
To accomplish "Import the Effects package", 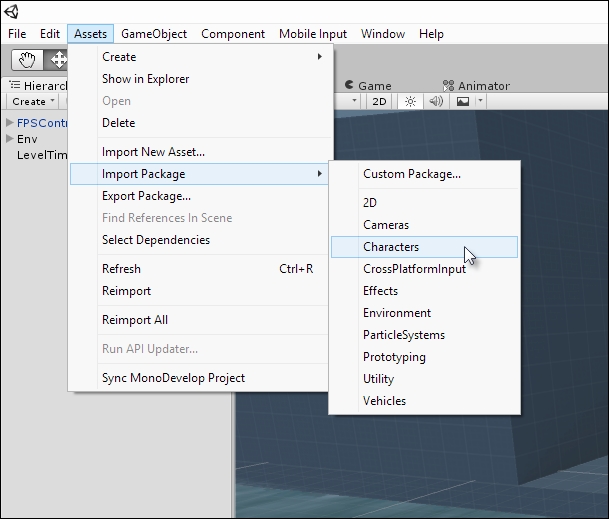I will (425, 291).
